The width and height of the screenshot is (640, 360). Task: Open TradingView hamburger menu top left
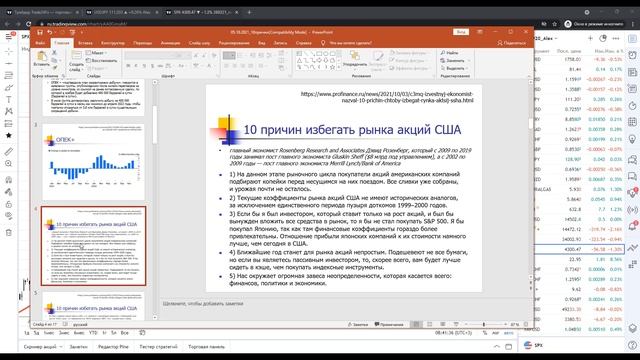9,37
